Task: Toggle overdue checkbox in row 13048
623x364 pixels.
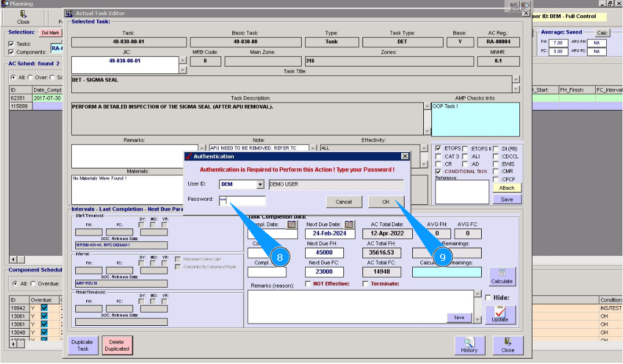Action: point(44,333)
